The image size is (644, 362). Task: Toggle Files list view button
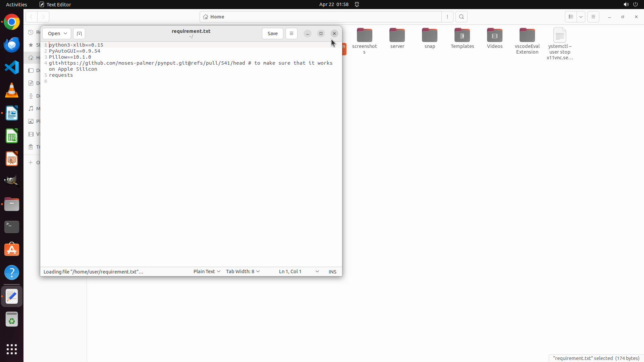(x=571, y=17)
